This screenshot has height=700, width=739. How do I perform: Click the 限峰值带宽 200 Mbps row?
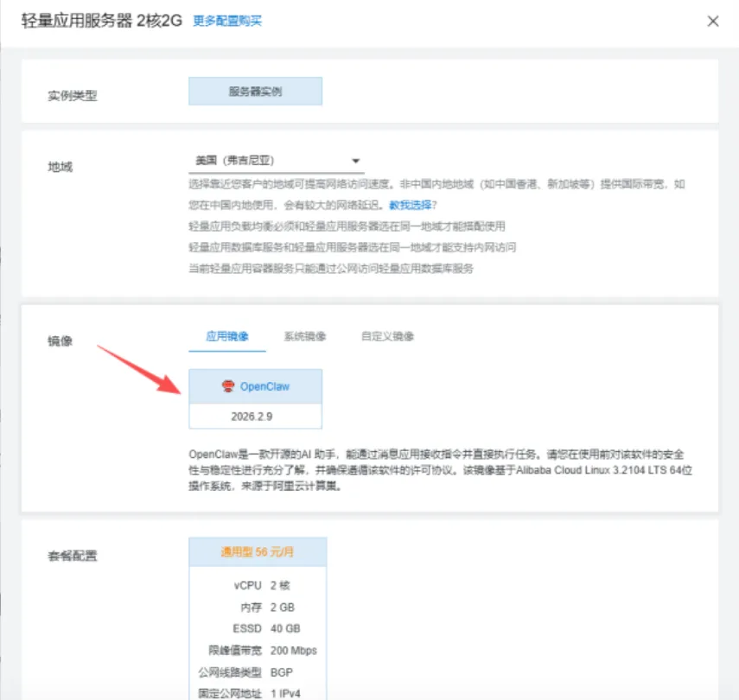coord(263,651)
